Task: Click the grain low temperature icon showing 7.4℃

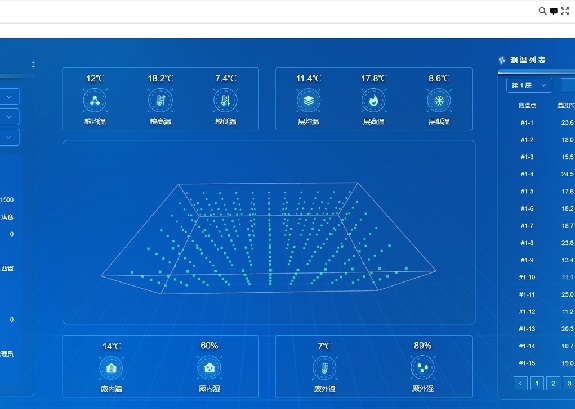Action: coord(226,100)
